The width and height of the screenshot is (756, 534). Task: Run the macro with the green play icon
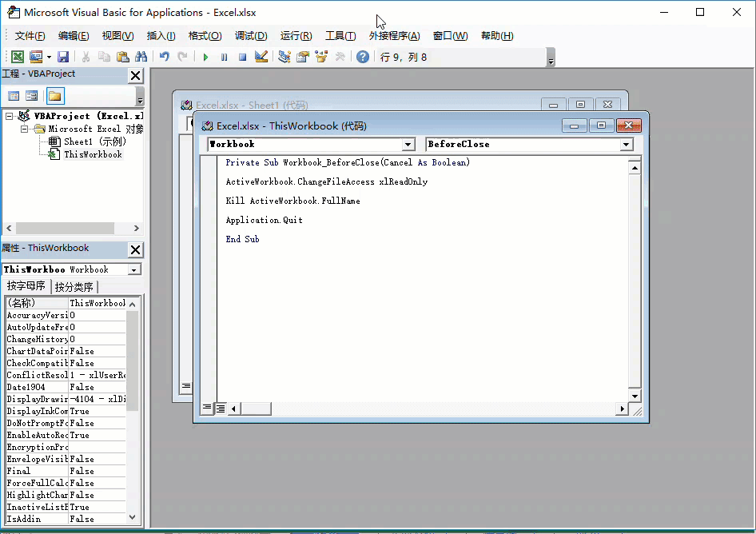pyautogui.click(x=205, y=57)
